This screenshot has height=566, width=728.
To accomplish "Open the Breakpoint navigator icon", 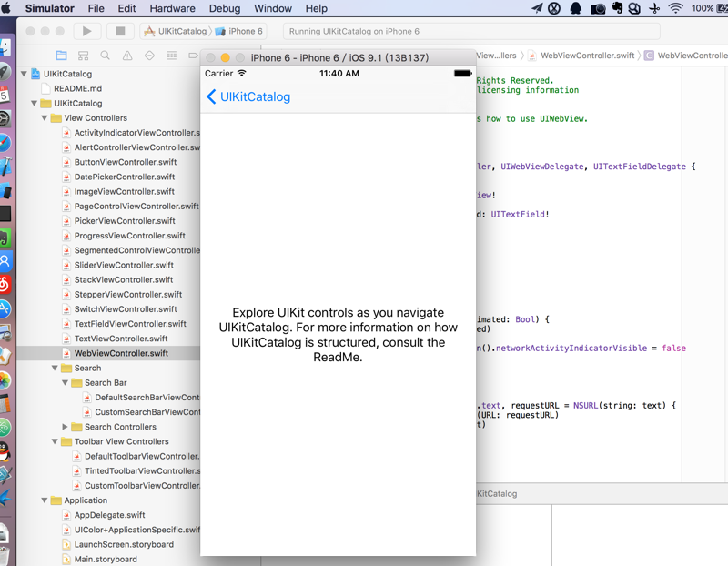I will (x=193, y=56).
